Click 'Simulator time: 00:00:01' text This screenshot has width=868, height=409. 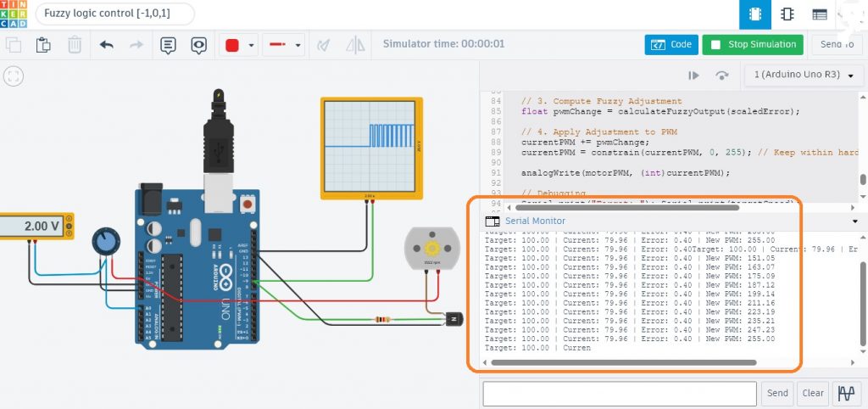click(444, 44)
